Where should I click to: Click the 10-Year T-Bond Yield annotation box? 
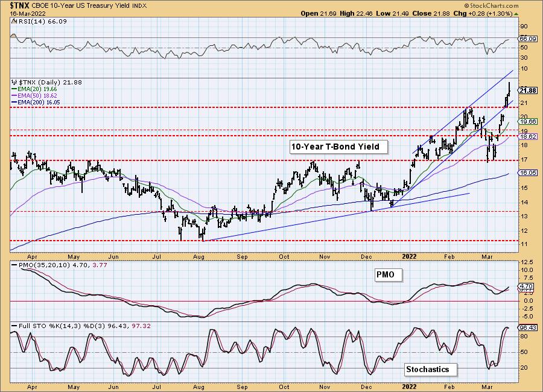338,147
